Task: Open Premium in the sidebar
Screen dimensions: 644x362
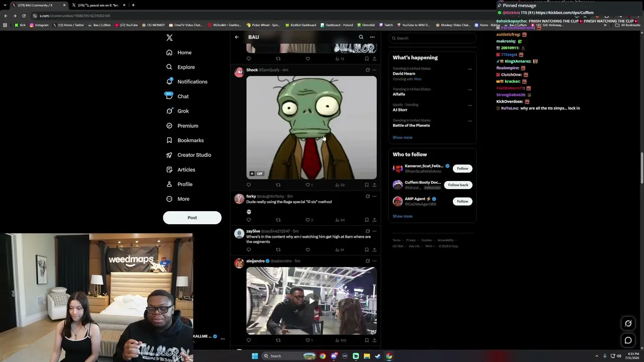Action: 182,126
